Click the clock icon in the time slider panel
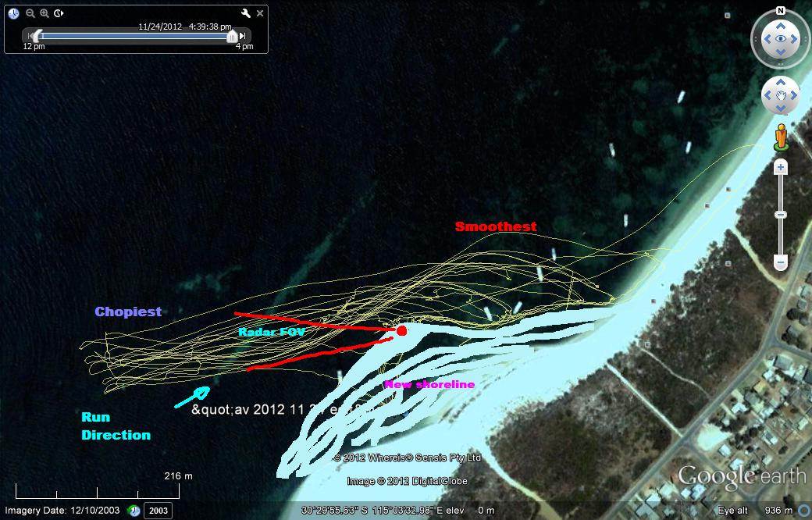Image resolution: width=812 pixels, height=520 pixels. (13, 13)
